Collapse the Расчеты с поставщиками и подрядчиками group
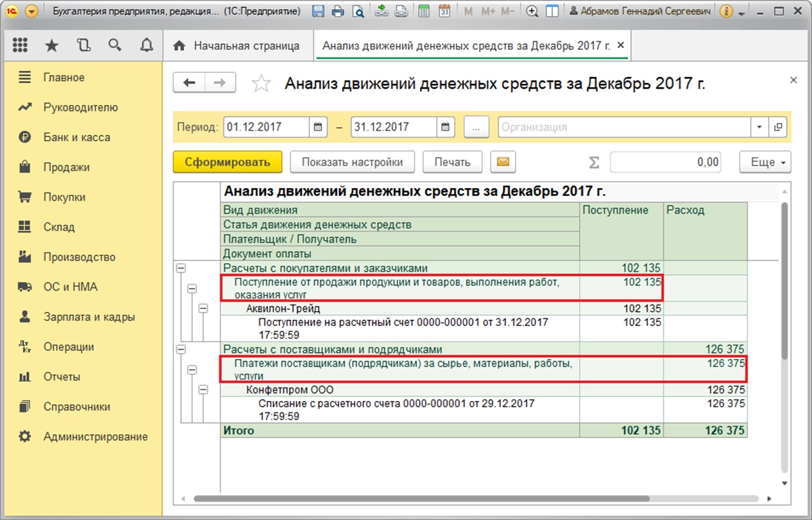The image size is (812, 520). click(x=181, y=349)
